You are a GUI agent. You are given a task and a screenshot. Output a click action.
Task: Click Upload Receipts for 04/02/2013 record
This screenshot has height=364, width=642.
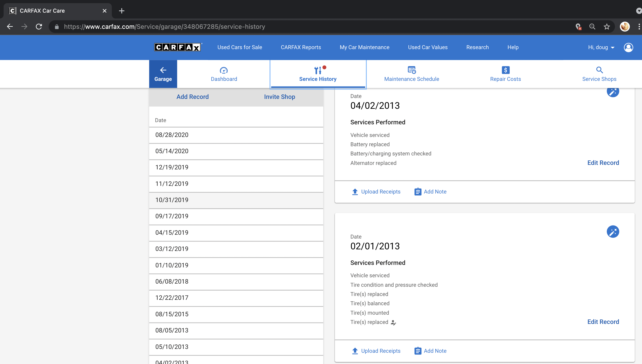376,192
